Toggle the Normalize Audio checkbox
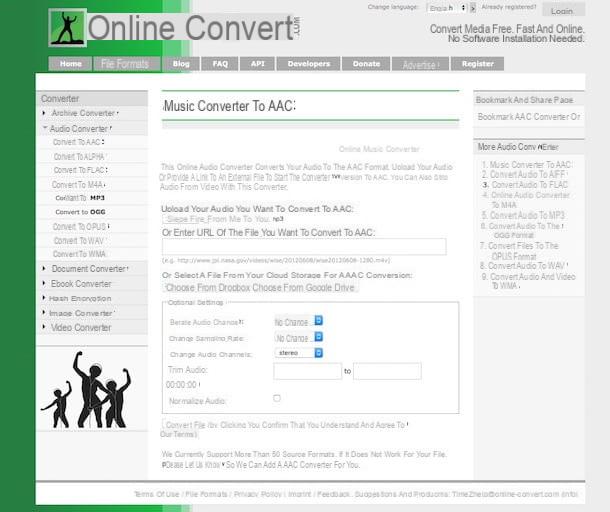This screenshot has width=610, height=512. (x=277, y=398)
